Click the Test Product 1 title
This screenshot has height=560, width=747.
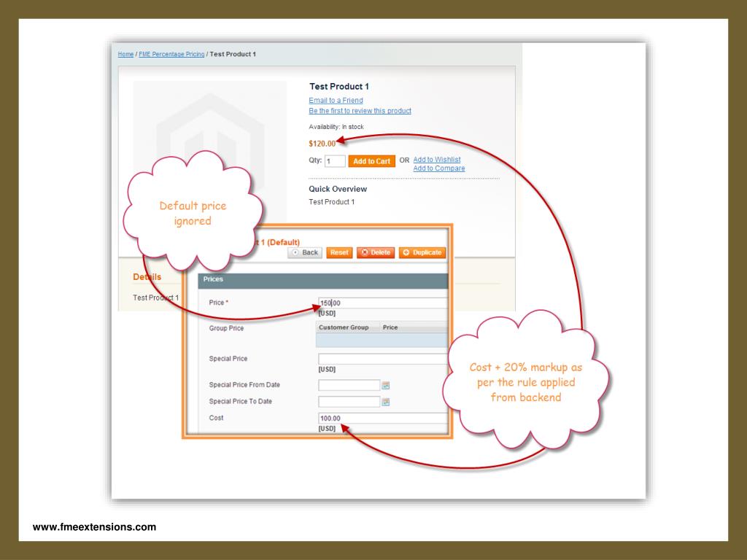tap(339, 87)
